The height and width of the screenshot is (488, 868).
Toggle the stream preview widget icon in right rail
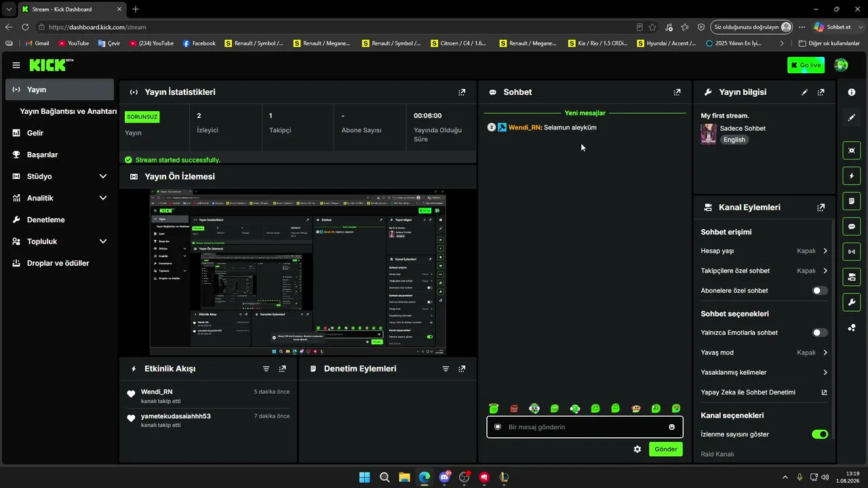(852, 150)
